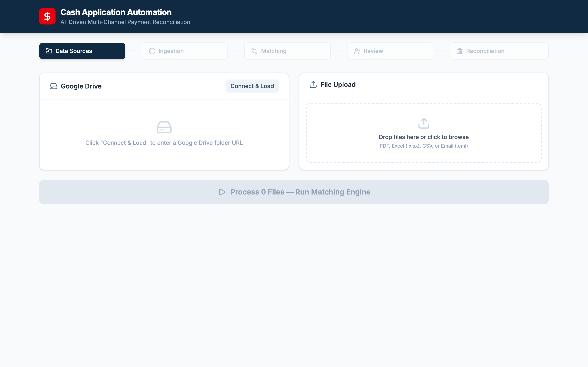
Task: Click the play triangle on the processing bar
Action: coord(222,192)
